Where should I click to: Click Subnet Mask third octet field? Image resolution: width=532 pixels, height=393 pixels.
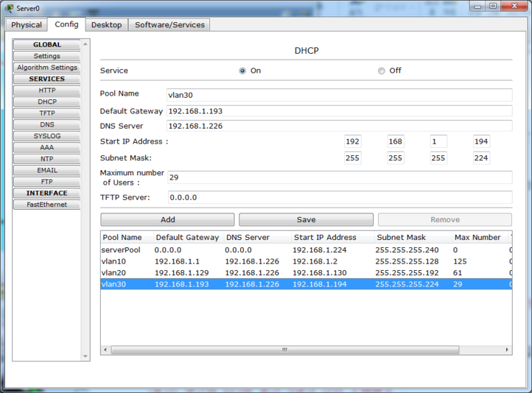[439, 158]
